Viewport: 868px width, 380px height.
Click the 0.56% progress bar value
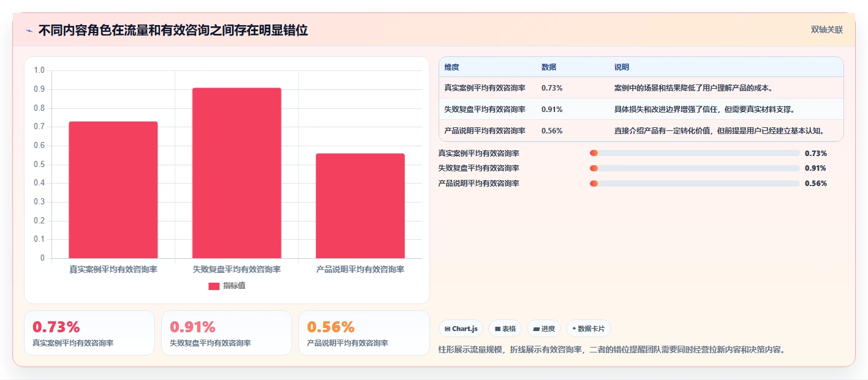pos(816,184)
